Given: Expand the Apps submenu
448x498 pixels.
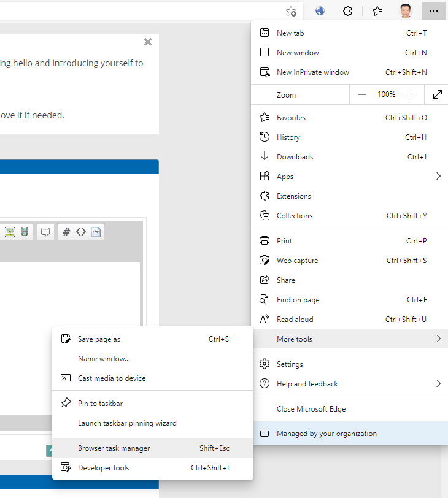Looking at the screenshot, I should [350, 177].
